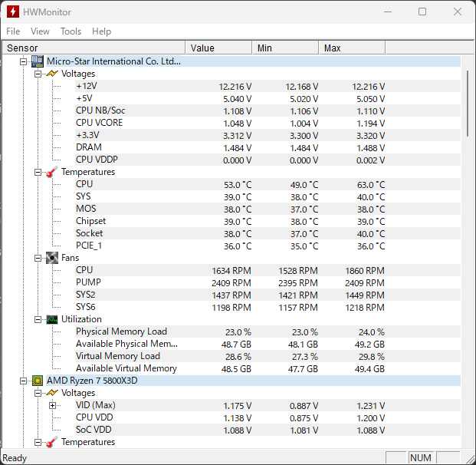This screenshot has width=476, height=465.
Task: Open the File menu
Action: pyautogui.click(x=13, y=31)
